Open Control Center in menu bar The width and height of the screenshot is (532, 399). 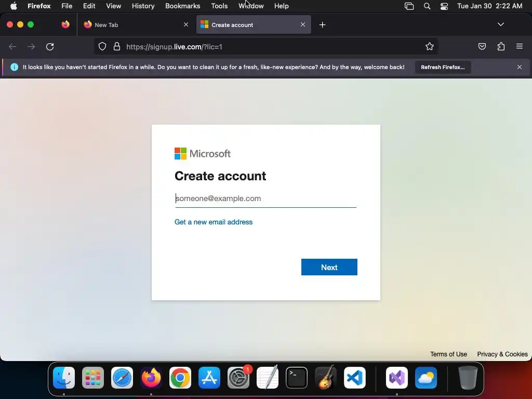pos(444,6)
